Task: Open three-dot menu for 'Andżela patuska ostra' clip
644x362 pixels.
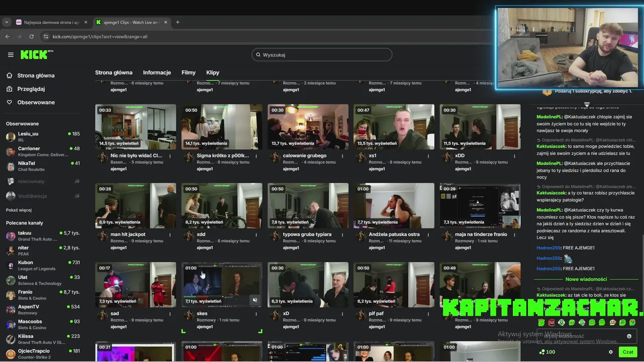Action: [x=428, y=235]
